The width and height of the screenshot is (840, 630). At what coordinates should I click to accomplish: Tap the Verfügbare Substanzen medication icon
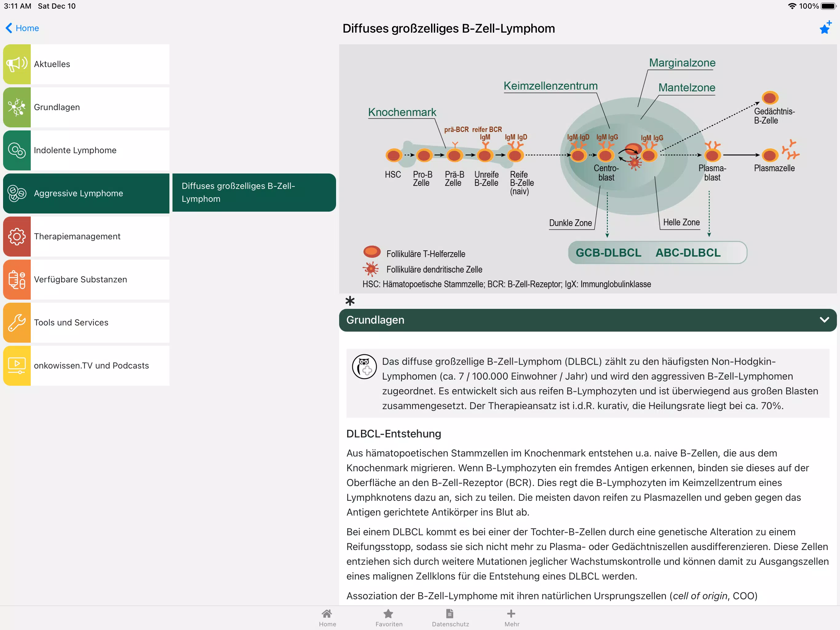pyautogui.click(x=17, y=280)
